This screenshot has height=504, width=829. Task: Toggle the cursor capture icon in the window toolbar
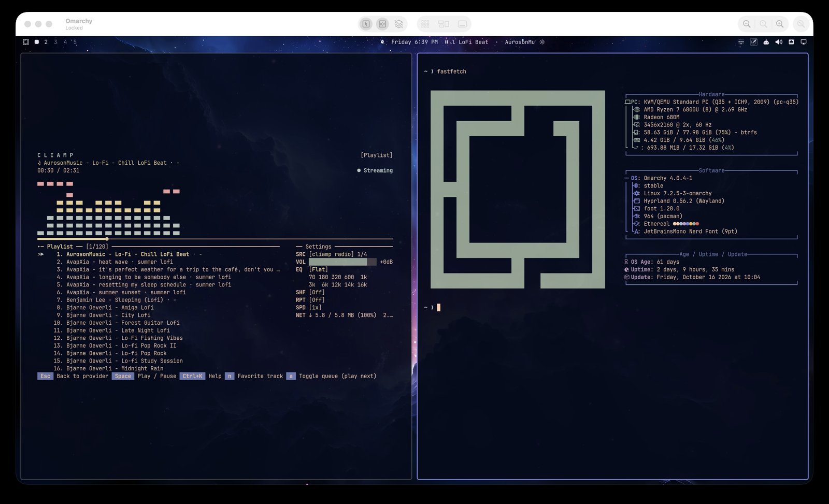366,24
